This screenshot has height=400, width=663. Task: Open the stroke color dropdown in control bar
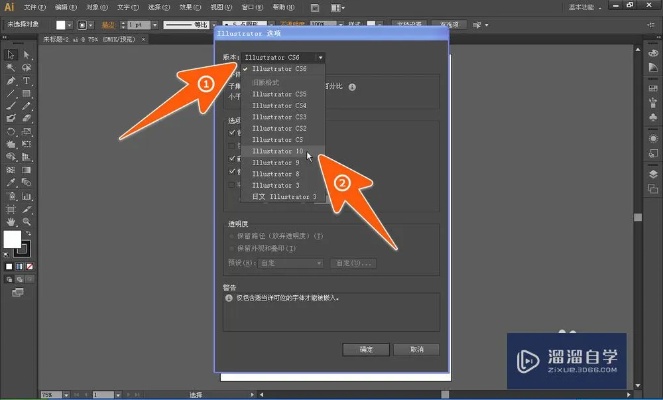pyautogui.click(x=90, y=25)
